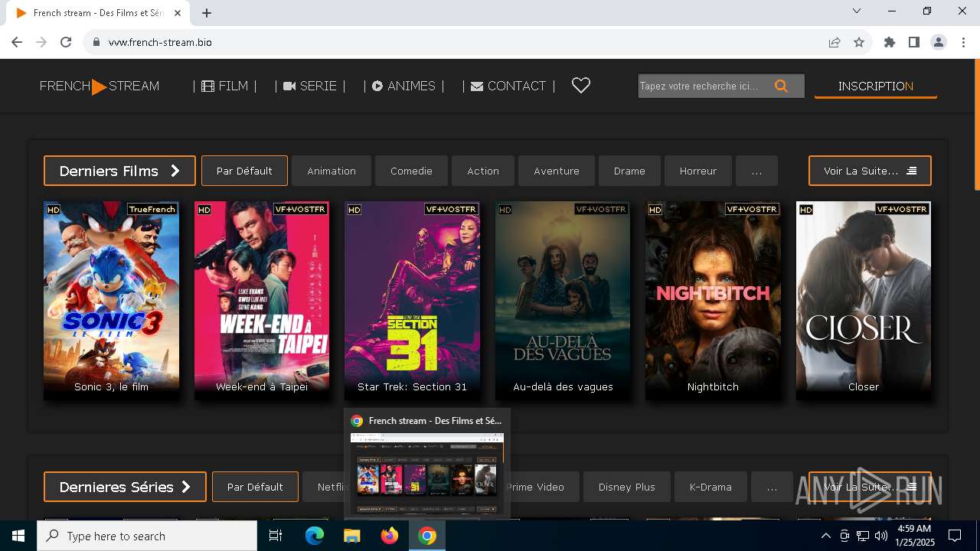Reload the page with refresh icon
980x551 pixels.
tap(66, 42)
